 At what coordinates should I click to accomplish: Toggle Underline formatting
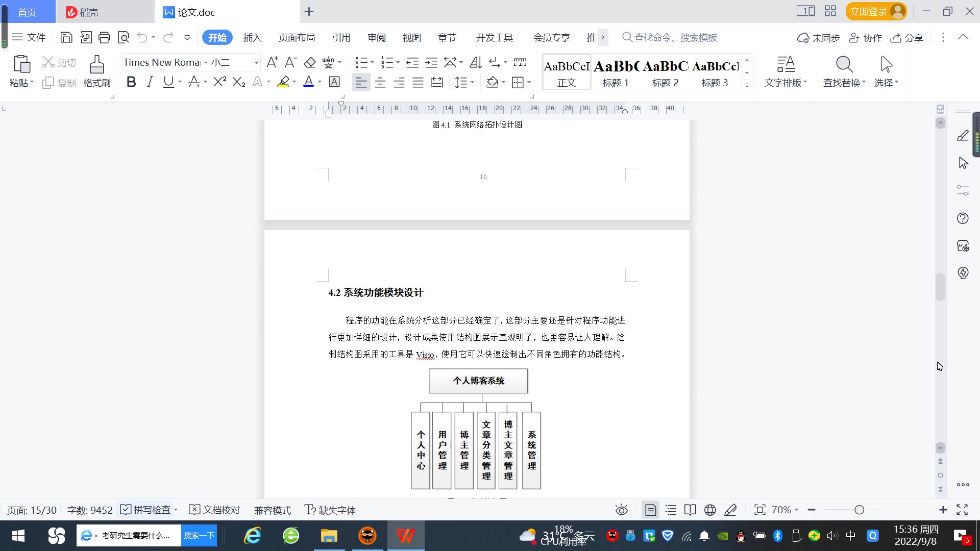point(168,82)
